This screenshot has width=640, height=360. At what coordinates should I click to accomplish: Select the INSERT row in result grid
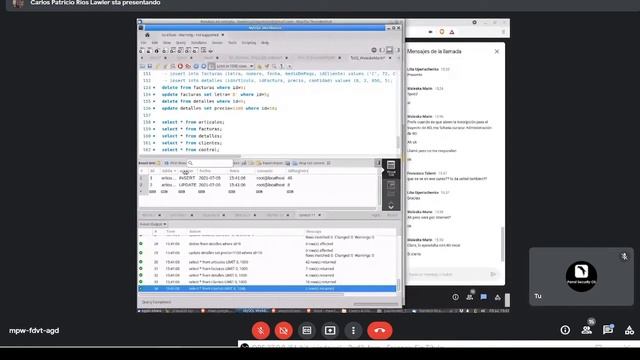point(259,178)
